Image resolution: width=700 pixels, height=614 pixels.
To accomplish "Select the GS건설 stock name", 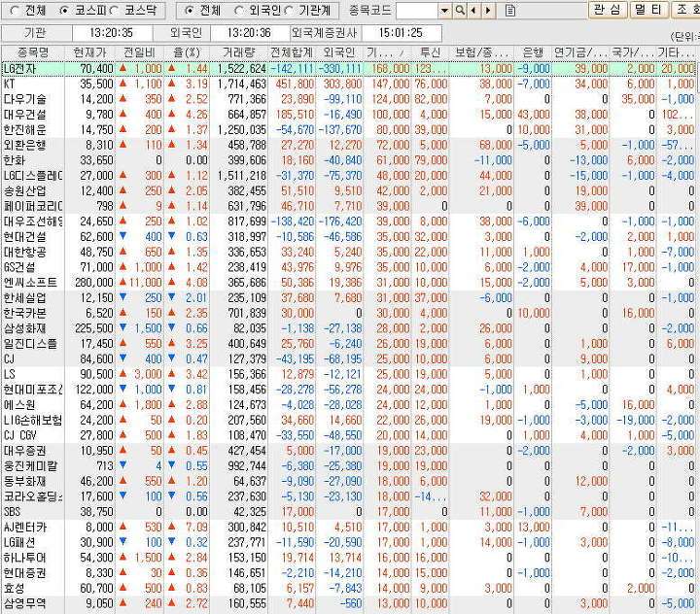I will point(20,267).
